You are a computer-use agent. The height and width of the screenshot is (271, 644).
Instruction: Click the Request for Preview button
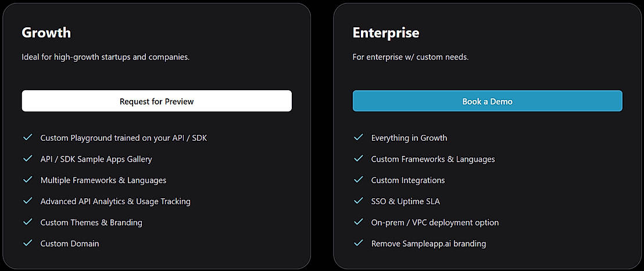point(156,101)
